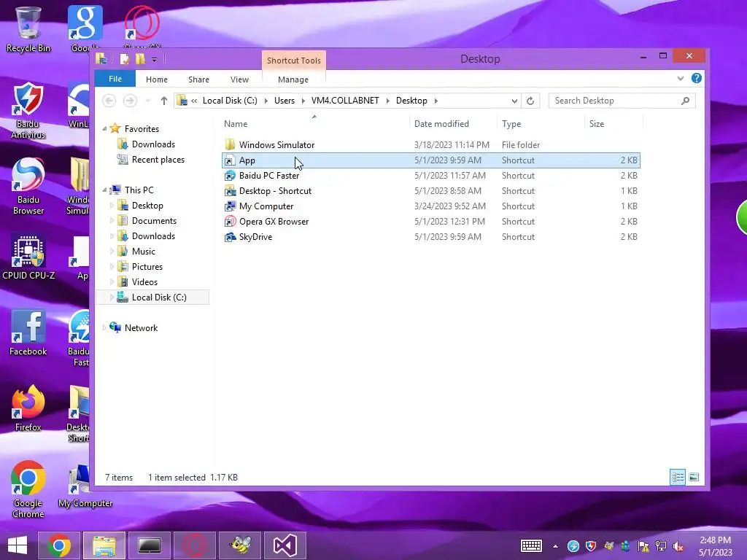Go up one folder level arrow
The height and width of the screenshot is (560, 747).
pos(164,101)
